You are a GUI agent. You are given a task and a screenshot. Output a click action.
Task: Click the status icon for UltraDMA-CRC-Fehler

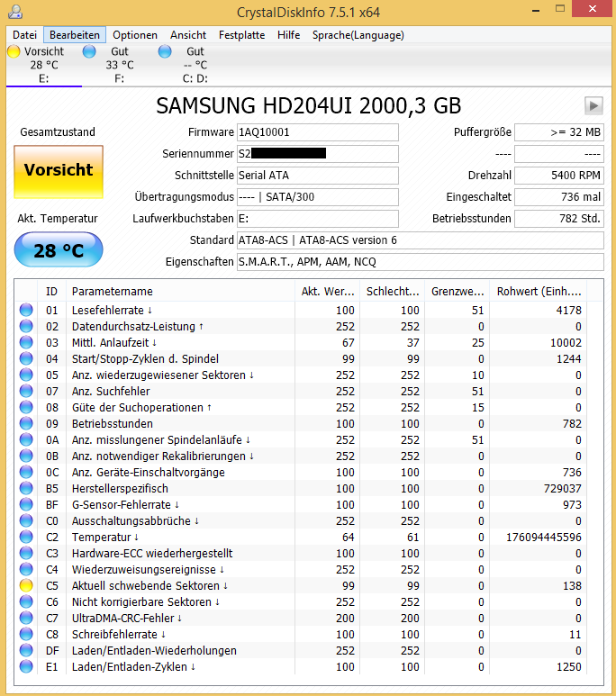26,618
